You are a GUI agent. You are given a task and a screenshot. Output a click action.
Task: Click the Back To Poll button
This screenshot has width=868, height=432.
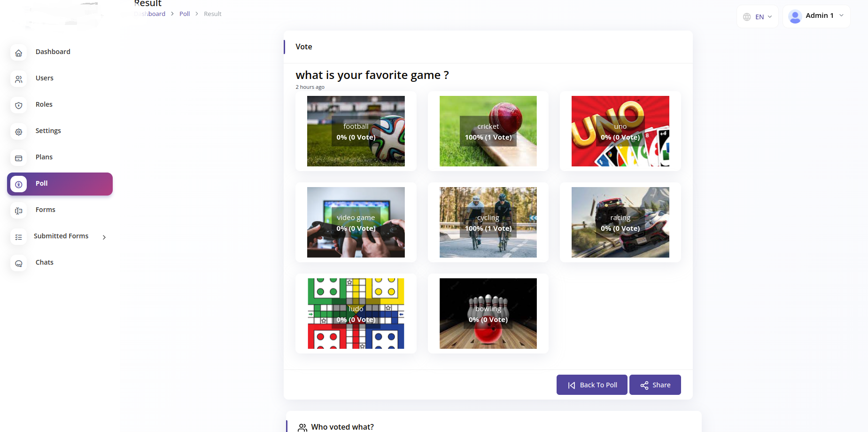tap(592, 385)
